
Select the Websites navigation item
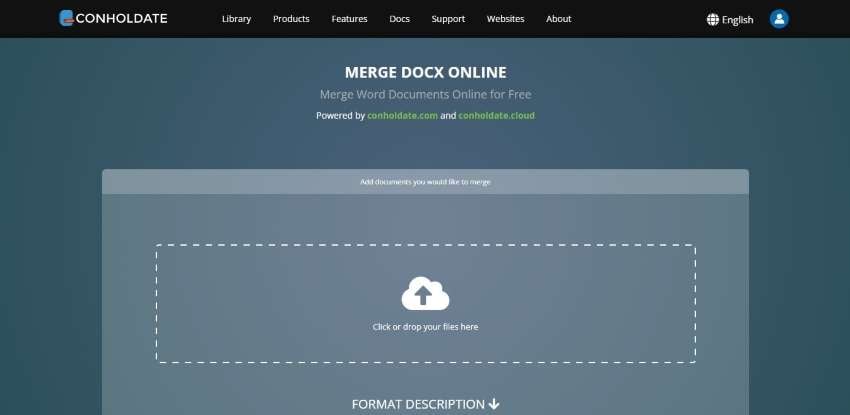point(505,19)
